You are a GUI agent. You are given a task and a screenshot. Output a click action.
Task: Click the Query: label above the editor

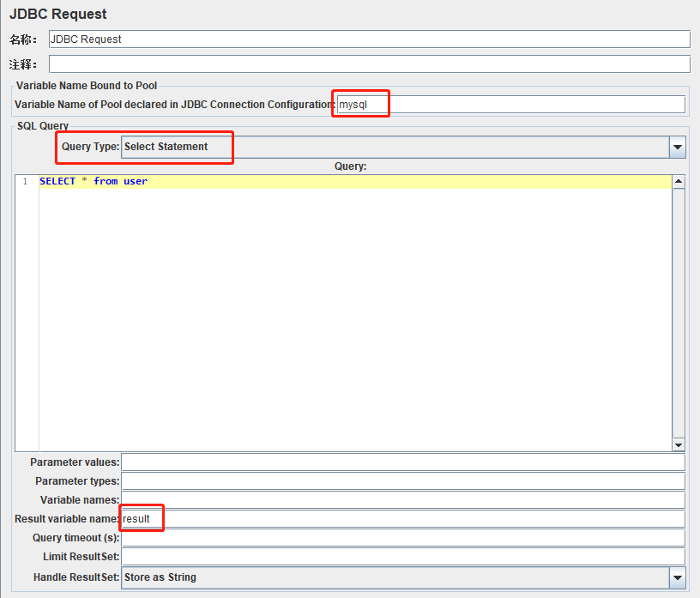pos(351,166)
